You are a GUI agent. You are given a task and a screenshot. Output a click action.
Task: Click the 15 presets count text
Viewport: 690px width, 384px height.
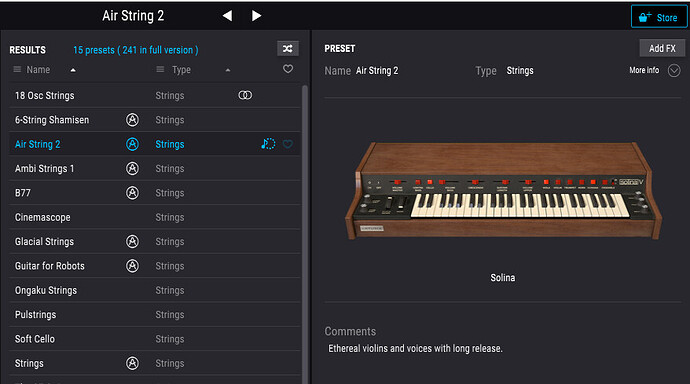(x=136, y=50)
